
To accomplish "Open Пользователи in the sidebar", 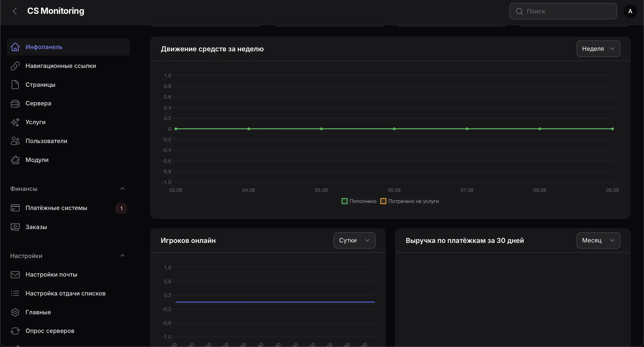I will tap(68, 141).
